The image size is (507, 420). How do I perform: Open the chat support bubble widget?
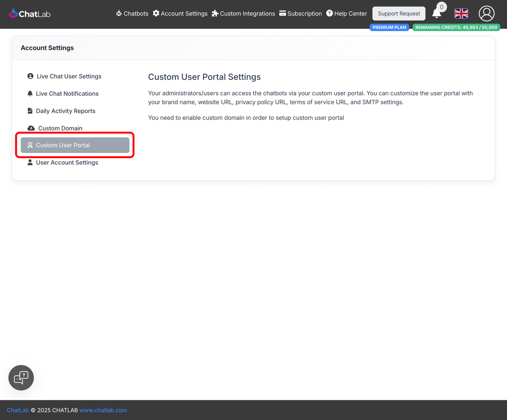[x=21, y=377]
